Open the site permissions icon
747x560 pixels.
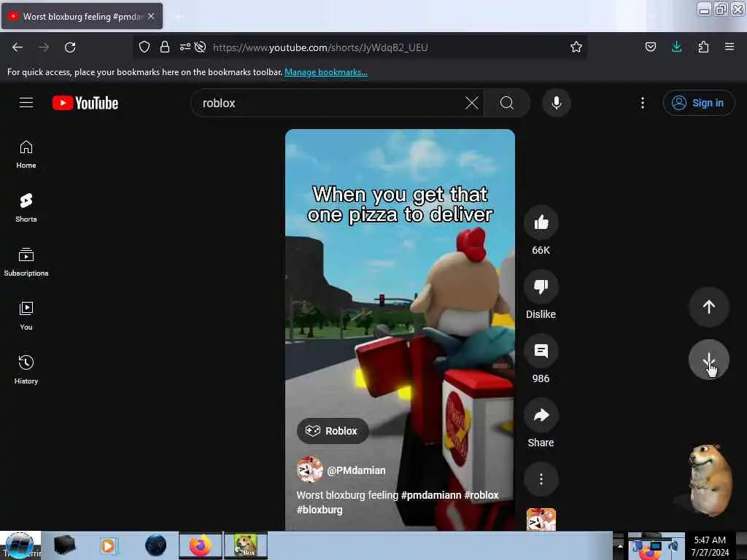[x=185, y=47]
